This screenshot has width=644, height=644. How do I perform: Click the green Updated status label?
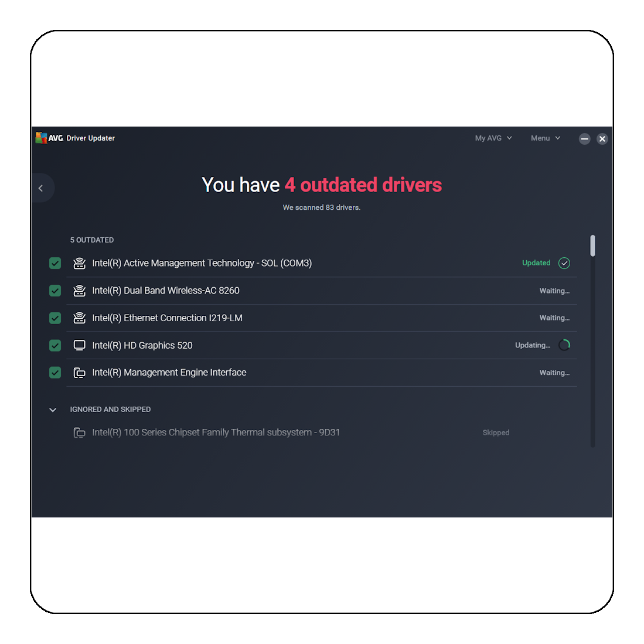point(536,263)
